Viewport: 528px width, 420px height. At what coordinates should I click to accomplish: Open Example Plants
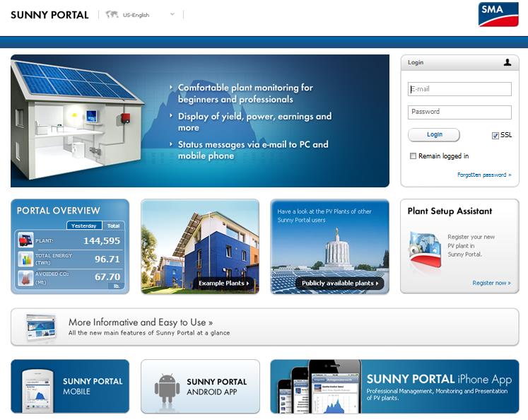pyautogui.click(x=223, y=284)
